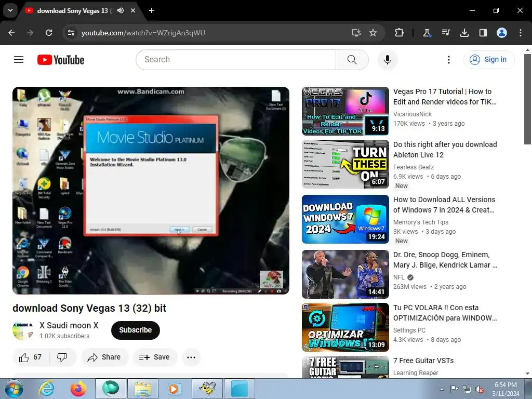Toggle the browser side panel

pyautogui.click(x=483, y=33)
